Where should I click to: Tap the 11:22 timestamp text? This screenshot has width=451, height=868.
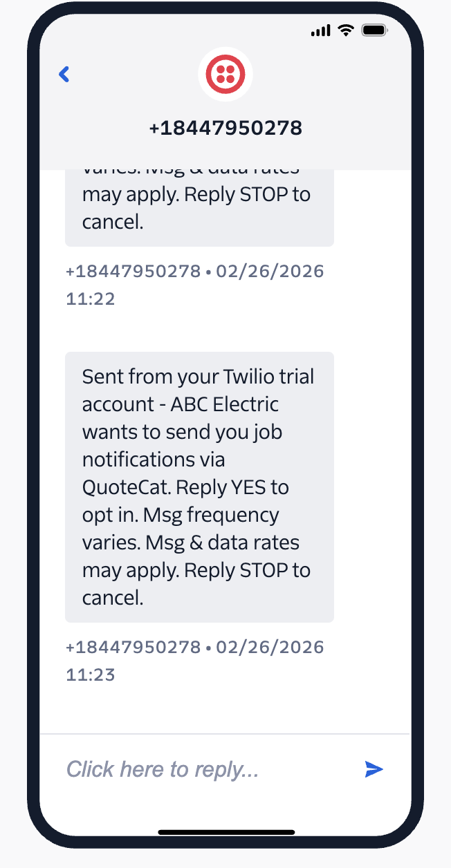90,298
